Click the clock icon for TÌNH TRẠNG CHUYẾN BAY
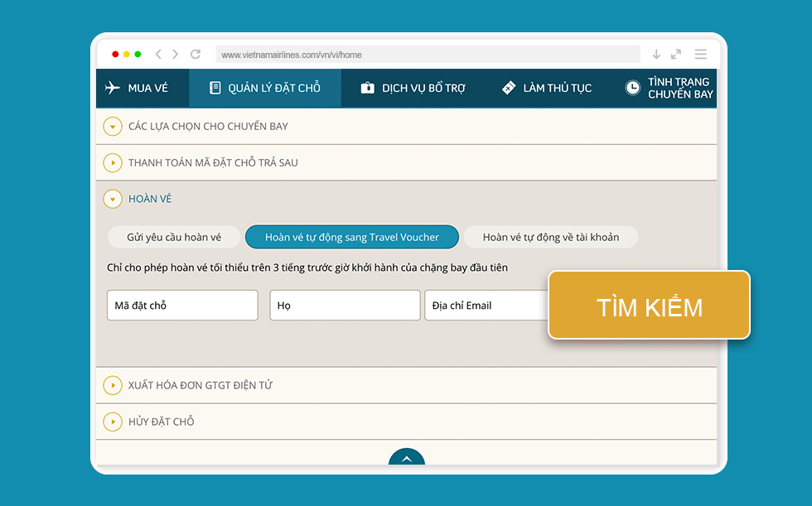Image resolution: width=812 pixels, height=506 pixels. (633, 88)
